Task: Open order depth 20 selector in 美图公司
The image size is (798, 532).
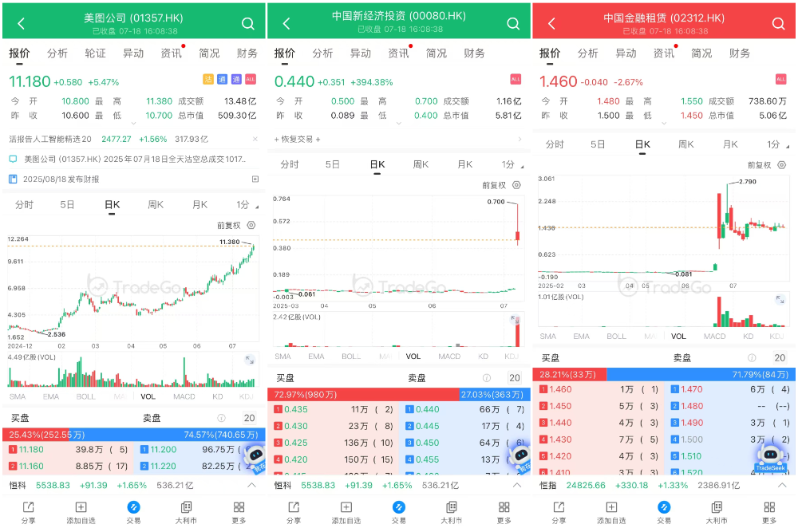Action: [x=249, y=418]
